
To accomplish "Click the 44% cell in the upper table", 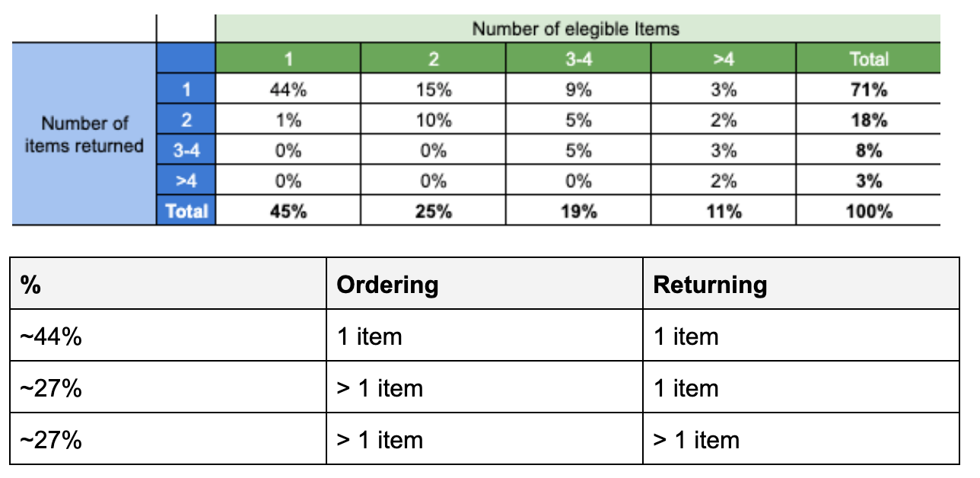I will [x=288, y=90].
